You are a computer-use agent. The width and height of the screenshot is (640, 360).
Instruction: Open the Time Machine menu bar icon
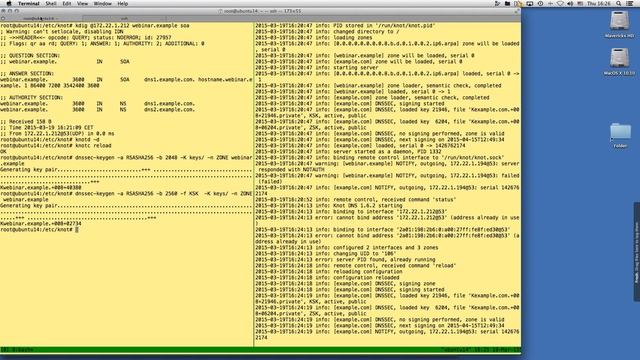540,3
